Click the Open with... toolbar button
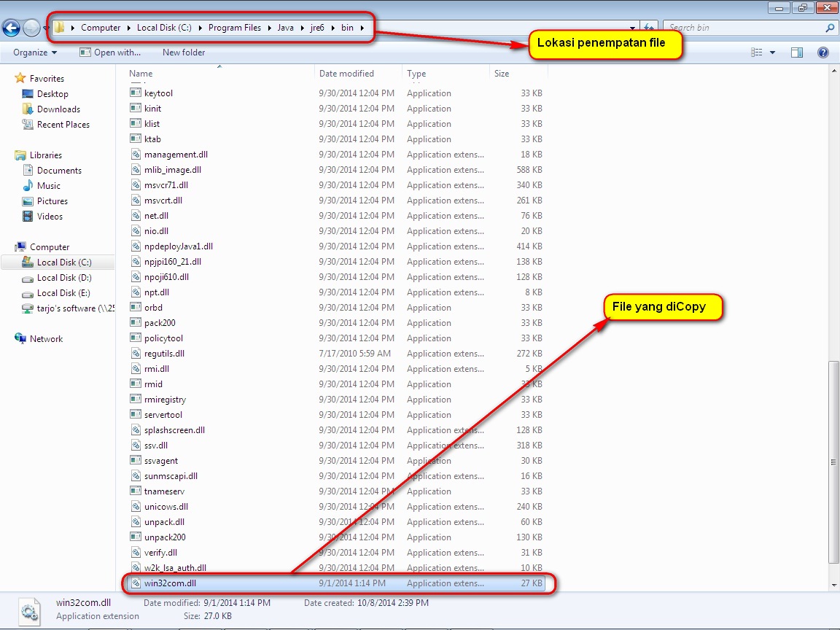This screenshot has height=630, width=840. coord(111,52)
